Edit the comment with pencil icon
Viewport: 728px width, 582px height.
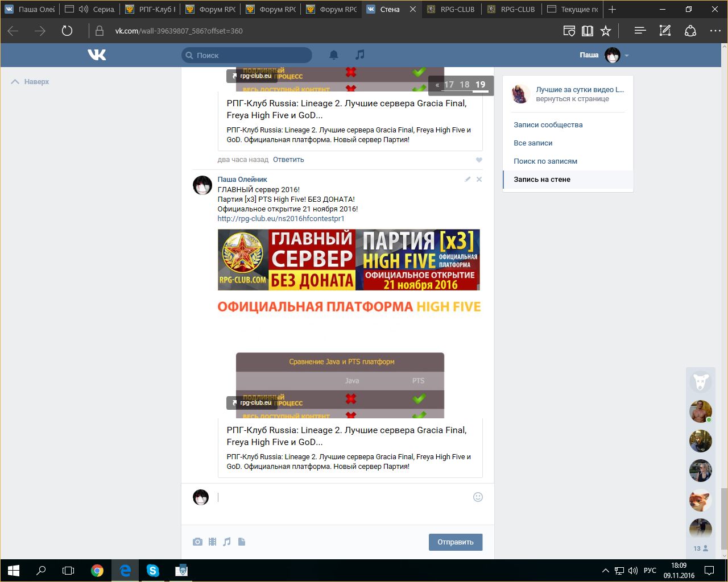[468, 179]
